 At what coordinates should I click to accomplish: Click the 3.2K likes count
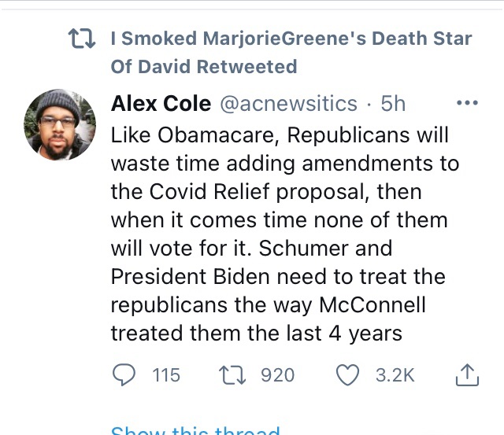[395, 375]
